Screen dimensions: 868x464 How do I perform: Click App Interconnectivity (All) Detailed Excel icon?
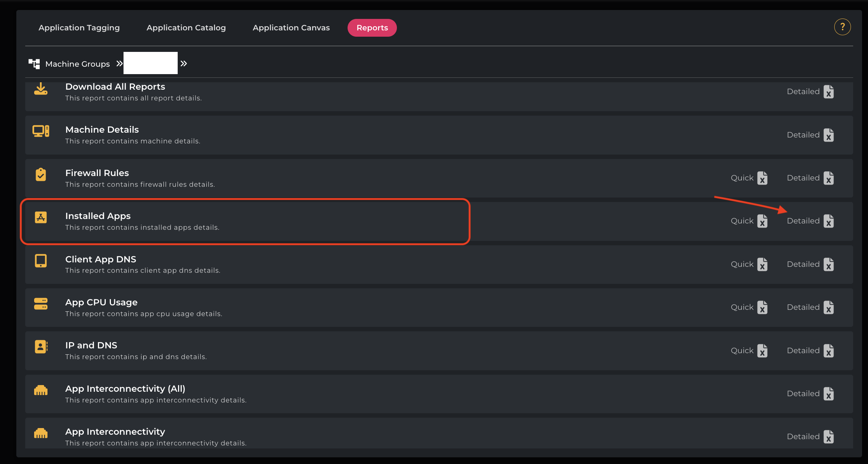(828, 394)
